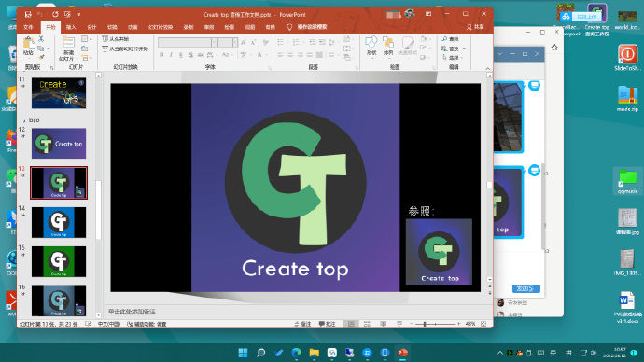The width and height of the screenshot is (644, 362).
Task: Toggle italic formatting
Action: point(172,55)
